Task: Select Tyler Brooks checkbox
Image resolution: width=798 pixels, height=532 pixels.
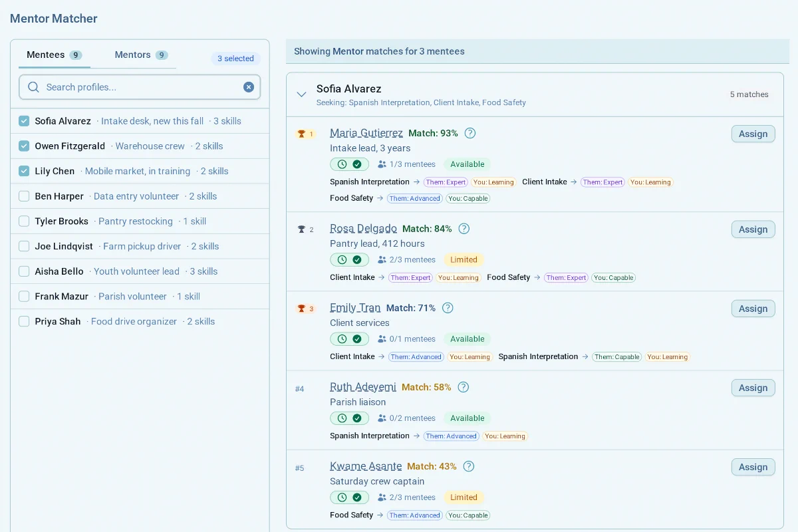Action: (x=24, y=221)
